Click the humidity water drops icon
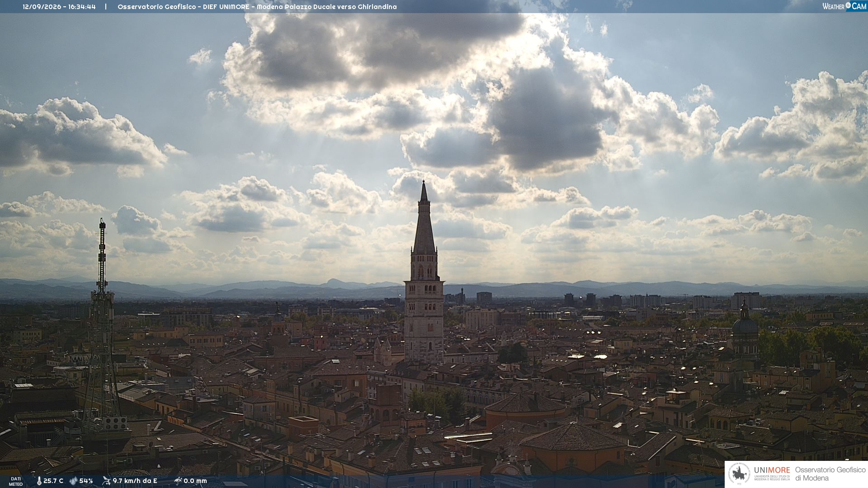The image size is (868, 488). (x=73, y=481)
